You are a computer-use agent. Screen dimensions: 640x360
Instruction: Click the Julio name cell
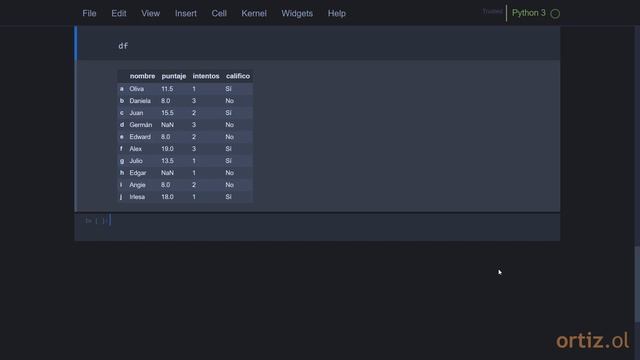[x=136, y=161]
